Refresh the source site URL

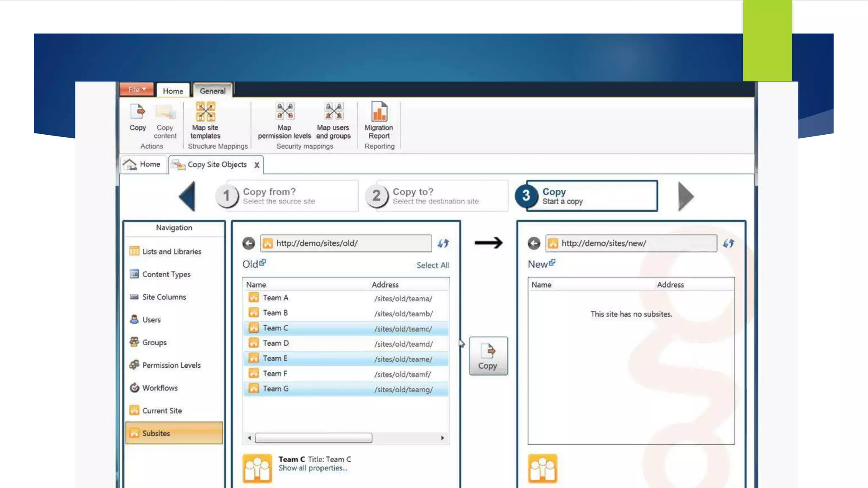point(443,243)
